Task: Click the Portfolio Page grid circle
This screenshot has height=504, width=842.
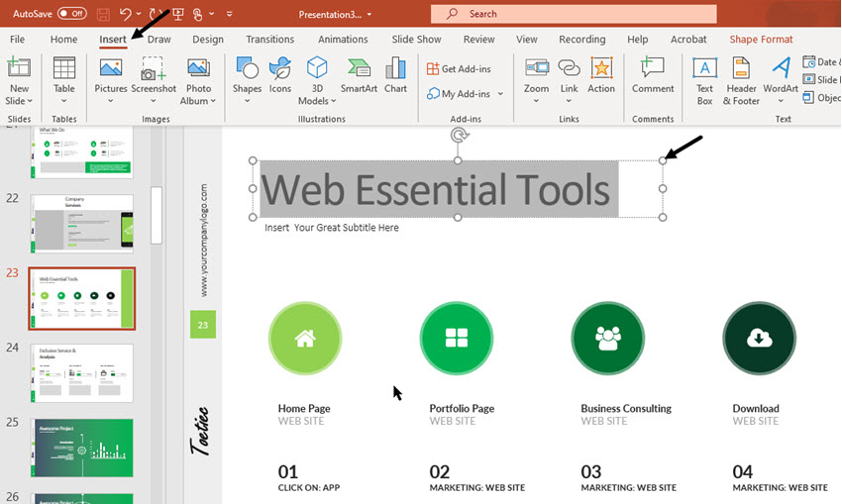Action: point(457,339)
